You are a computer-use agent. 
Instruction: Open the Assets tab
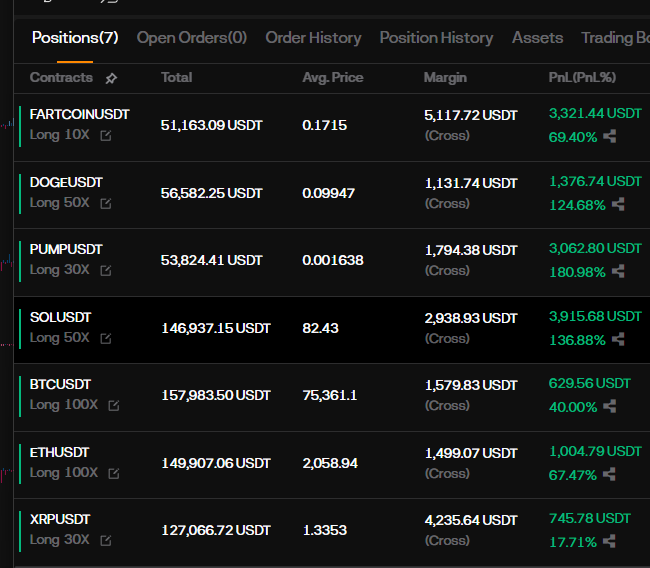(538, 38)
